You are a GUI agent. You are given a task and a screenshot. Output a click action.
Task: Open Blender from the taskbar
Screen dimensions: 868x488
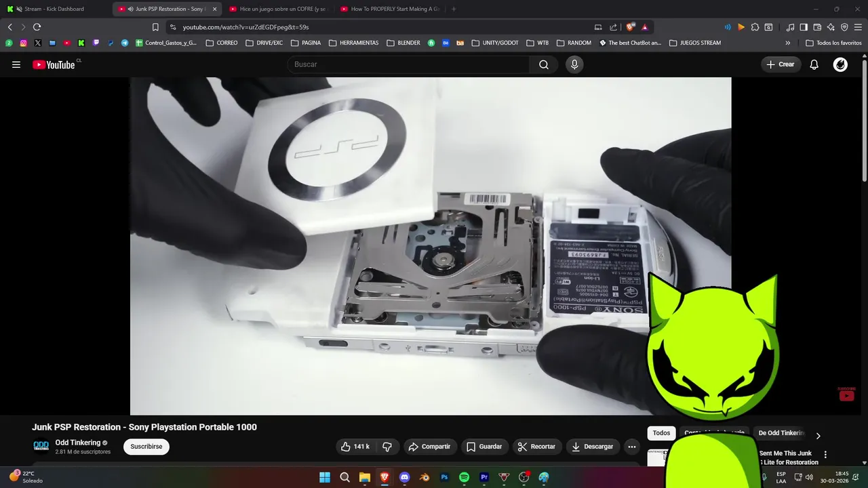point(425,477)
